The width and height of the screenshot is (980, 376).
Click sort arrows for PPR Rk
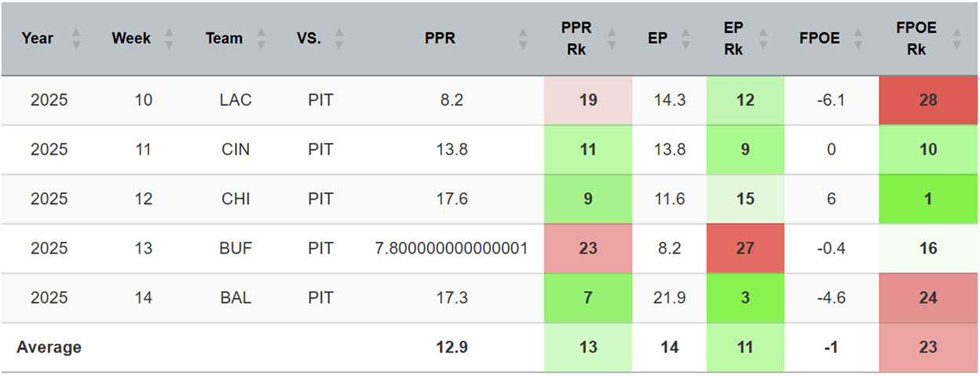(x=616, y=38)
